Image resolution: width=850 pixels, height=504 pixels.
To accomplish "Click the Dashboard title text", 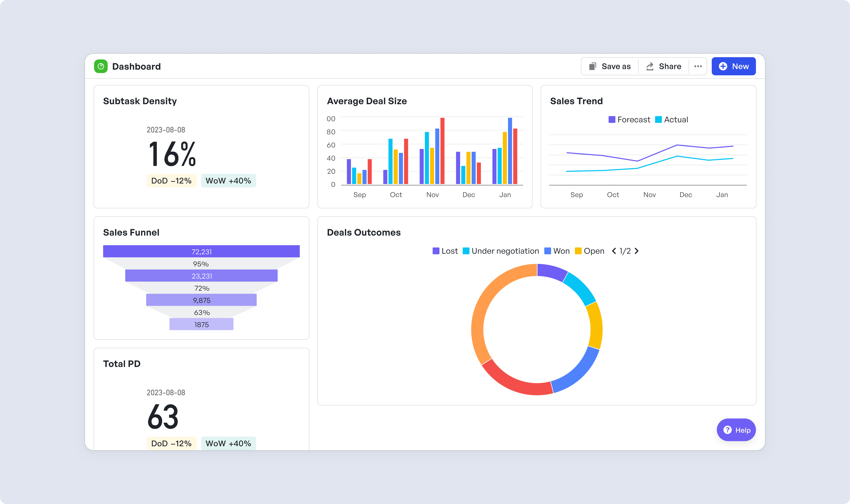I will 136,67.
